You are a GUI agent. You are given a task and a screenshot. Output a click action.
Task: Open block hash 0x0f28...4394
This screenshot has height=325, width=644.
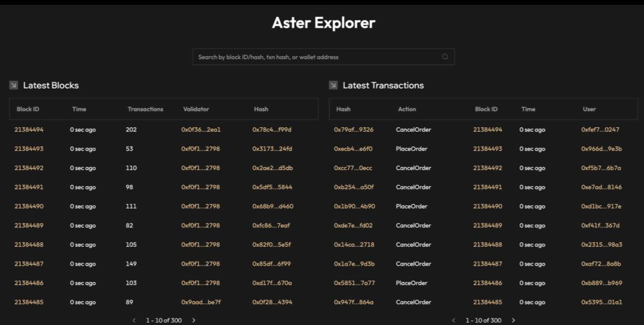(x=272, y=302)
